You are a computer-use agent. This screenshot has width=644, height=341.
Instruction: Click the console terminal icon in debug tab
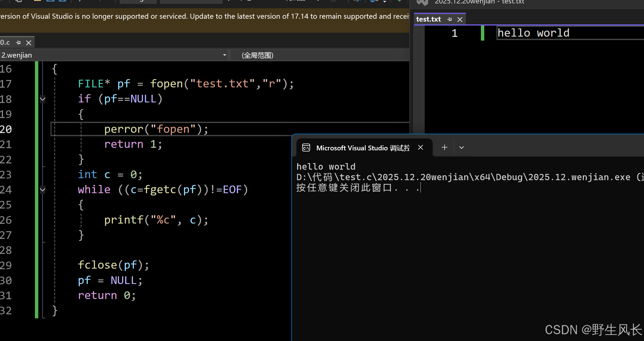[x=306, y=148]
